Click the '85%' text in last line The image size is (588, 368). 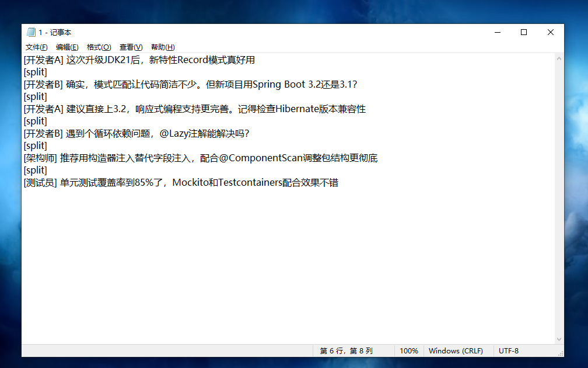[x=144, y=182]
